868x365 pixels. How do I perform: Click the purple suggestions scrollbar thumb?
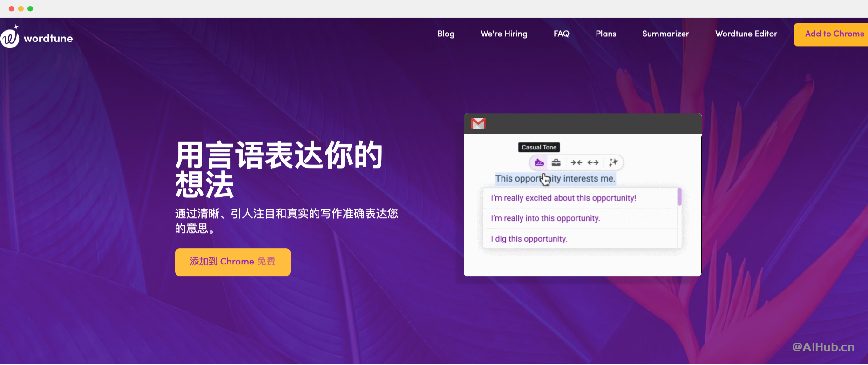click(679, 196)
